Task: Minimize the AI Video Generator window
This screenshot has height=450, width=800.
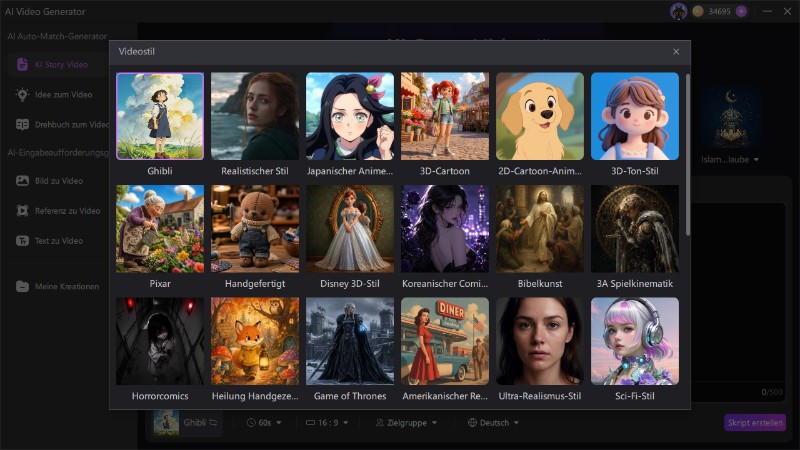Action: tap(767, 11)
